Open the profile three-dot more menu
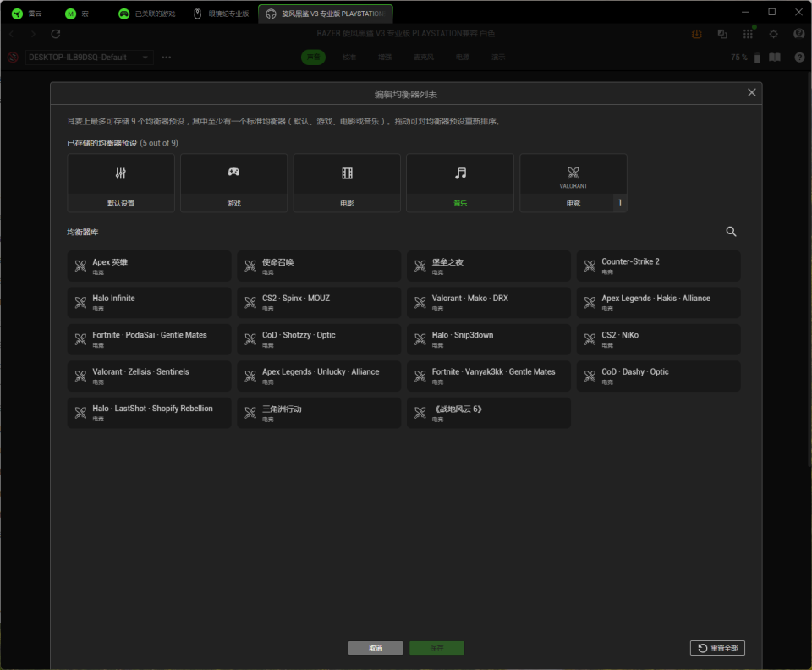The image size is (812, 670). tap(167, 57)
